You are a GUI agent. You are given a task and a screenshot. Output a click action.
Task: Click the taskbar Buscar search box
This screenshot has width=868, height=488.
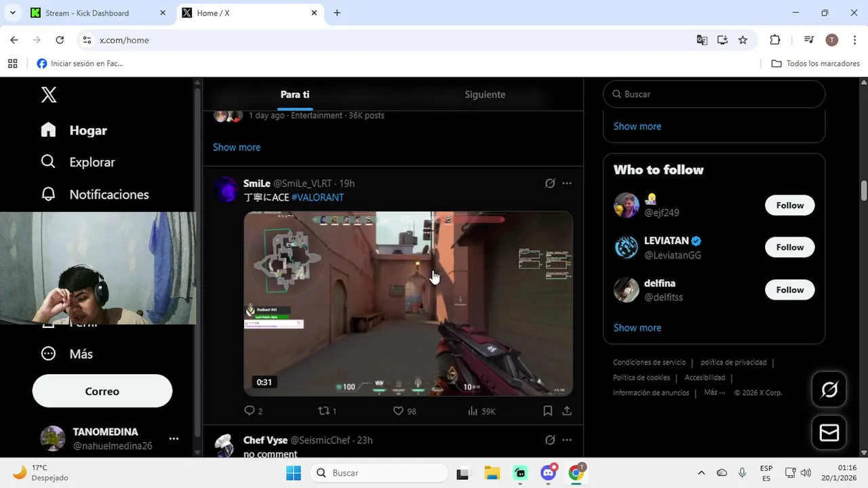pyautogui.click(x=380, y=473)
